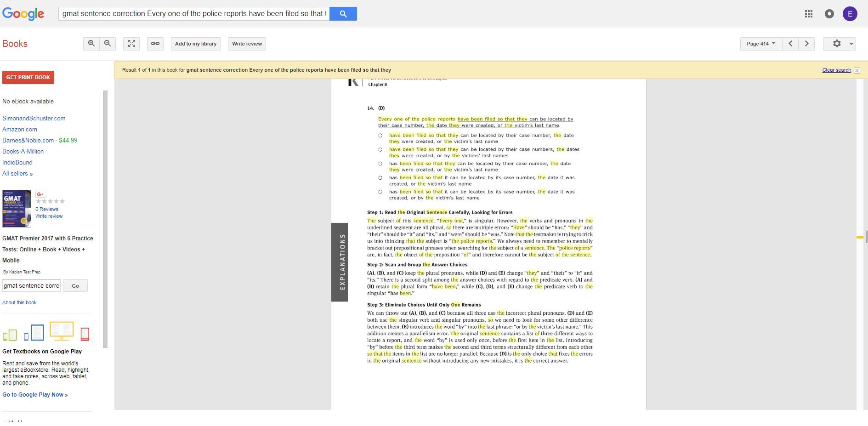Click the Write review button

pyautogui.click(x=247, y=44)
